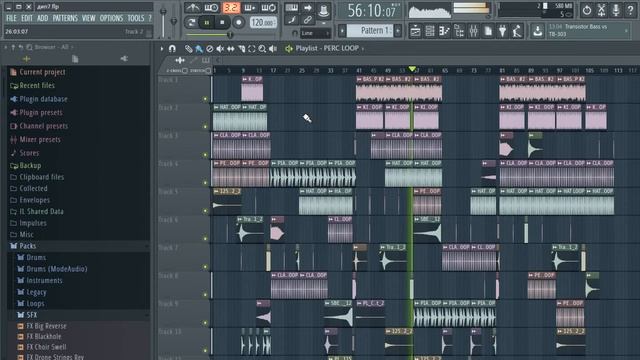Open ADD menu
This screenshot has width=640, height=360.
click(x=42, y=18)
